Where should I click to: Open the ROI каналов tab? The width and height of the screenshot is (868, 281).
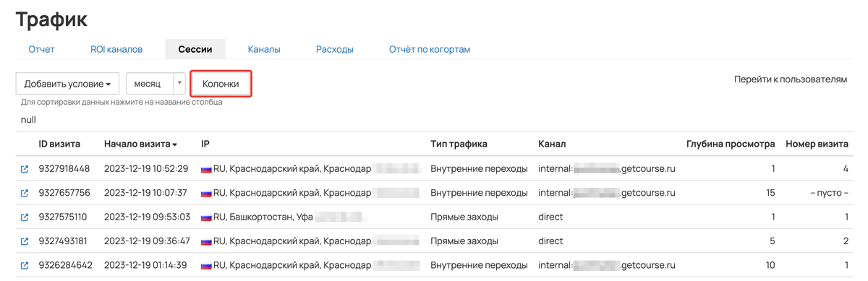tap(116, 50)
